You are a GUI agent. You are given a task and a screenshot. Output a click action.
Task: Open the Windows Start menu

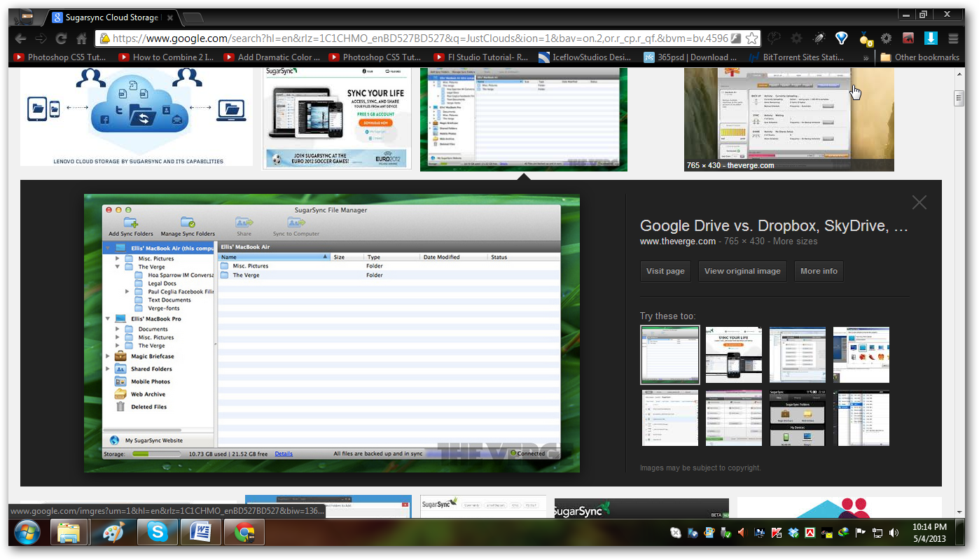tap(27, 533)
